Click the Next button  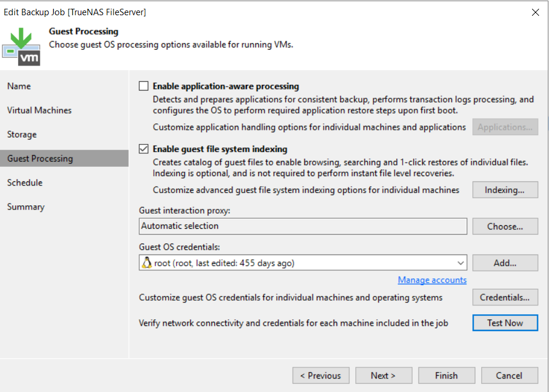coord(383,376)
